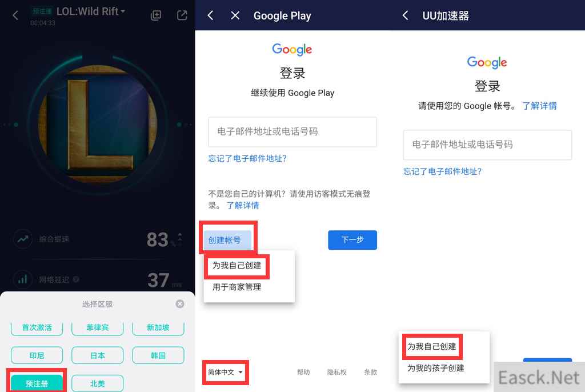The height and width of the screenshot is (392, 585).
Task: Dismiss the 选择区服 region panel
Action: (180, 304)
